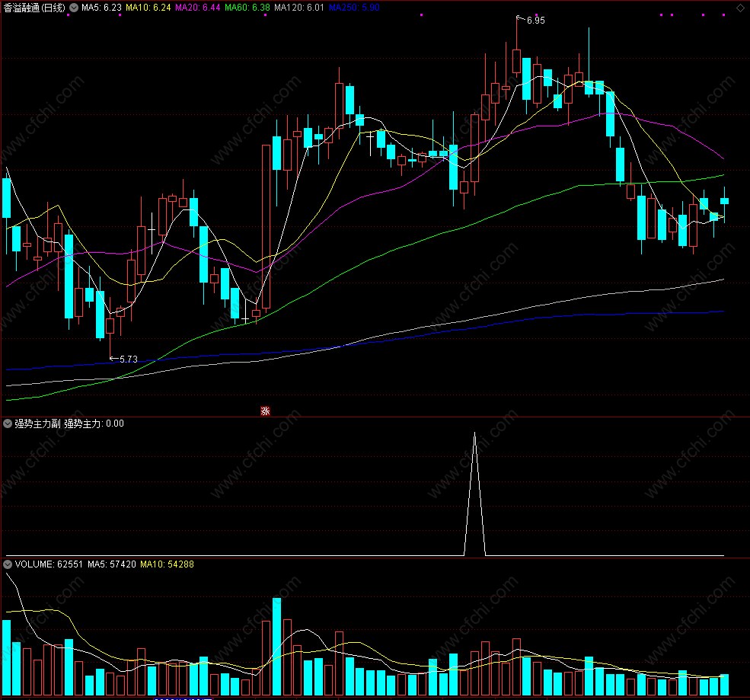Click the MA120: 6.01 label

[299, 8]
